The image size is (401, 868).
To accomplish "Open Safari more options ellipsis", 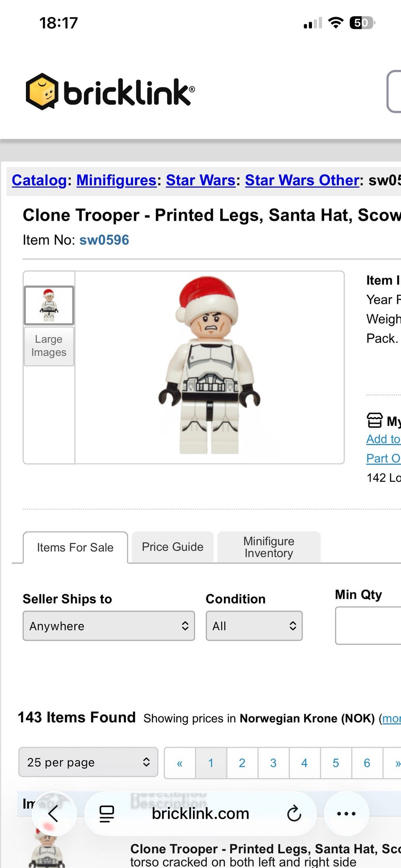I will [346, 814].
